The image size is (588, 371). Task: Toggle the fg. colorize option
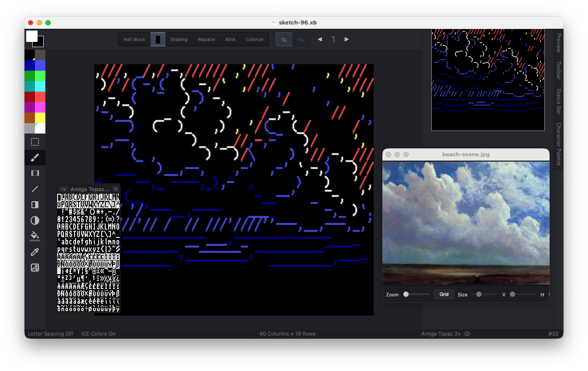pyautogui.click(x=284, y=39)
